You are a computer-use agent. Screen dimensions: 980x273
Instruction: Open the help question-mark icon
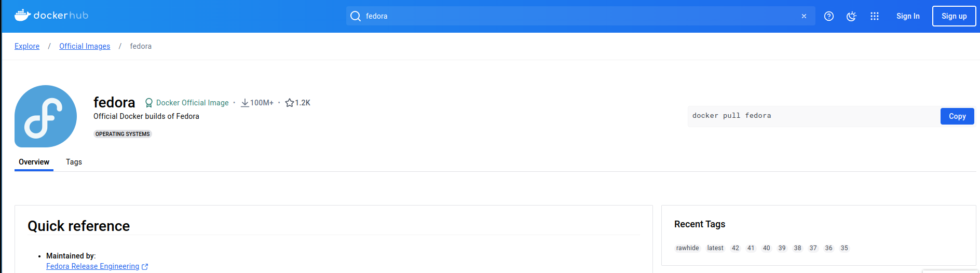pyautogui.click(x=829, y=16)
